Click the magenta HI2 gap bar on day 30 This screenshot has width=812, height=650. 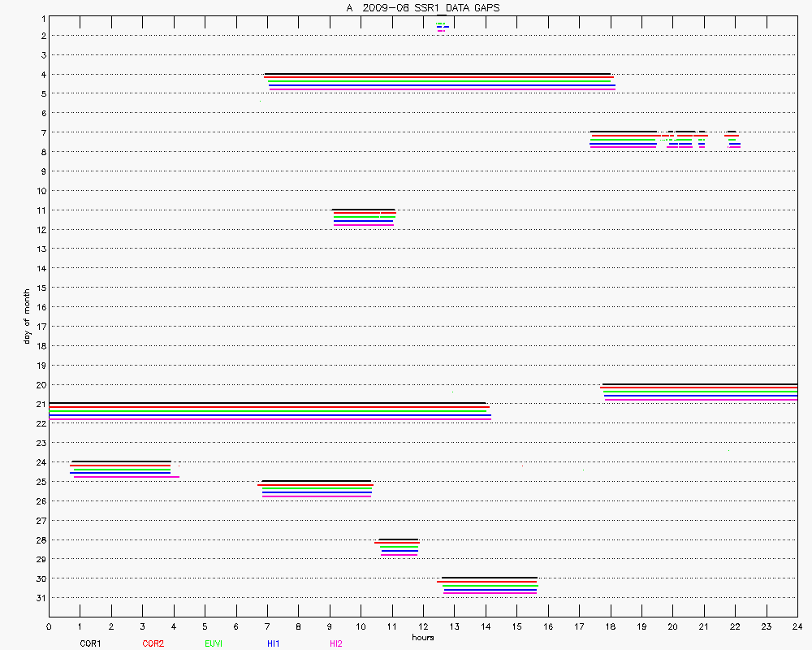point(490,594)
